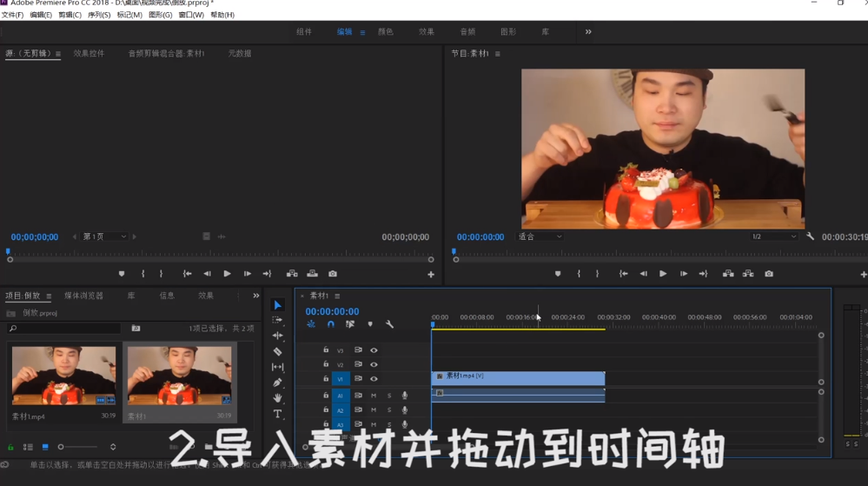Toggle snap magnet in timeline

pyautogui.click(x=330, y=324)
